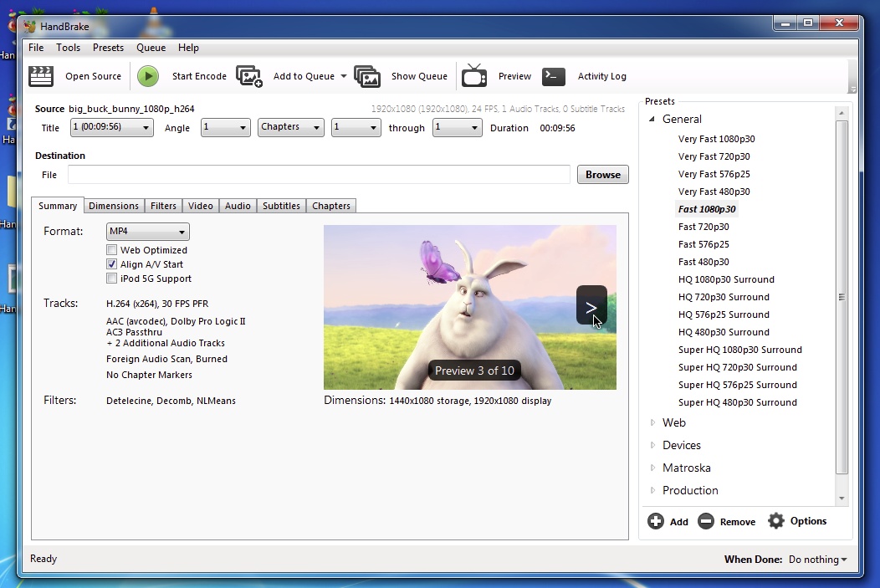Uncheck the Align A/V Start checkbox
The width and height of the screenshot is (880, 588).
(x=112, y=263)
